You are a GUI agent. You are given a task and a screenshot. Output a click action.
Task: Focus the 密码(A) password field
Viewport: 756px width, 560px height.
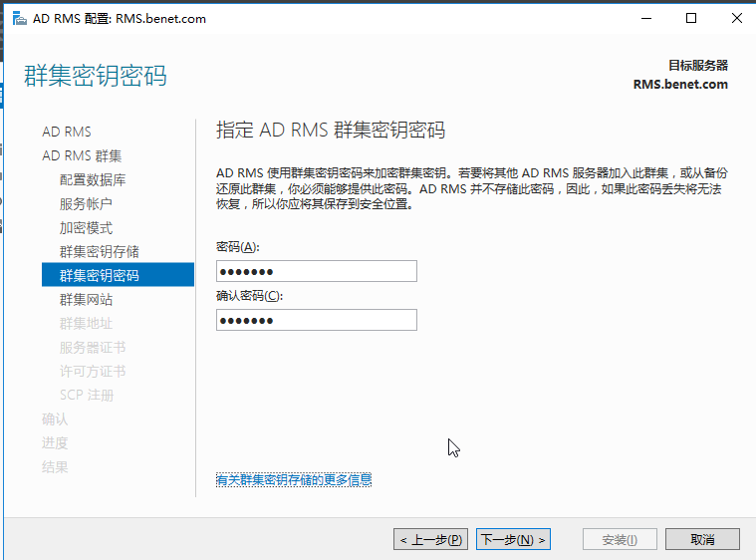(x=317, y=271)
